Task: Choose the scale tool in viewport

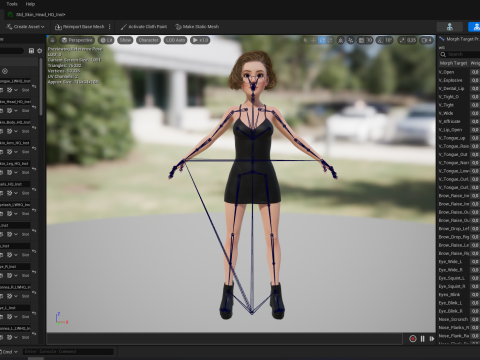Action: point(330,40)
